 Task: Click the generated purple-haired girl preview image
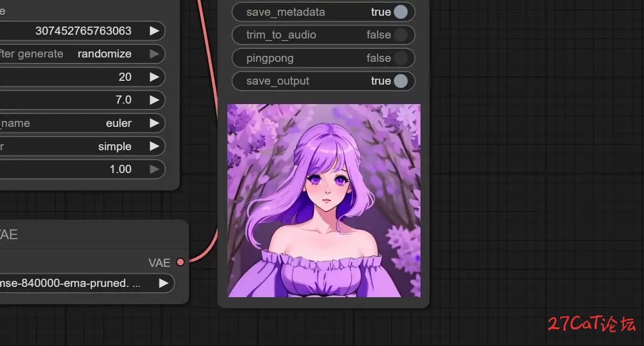click(x=323, y=201)
